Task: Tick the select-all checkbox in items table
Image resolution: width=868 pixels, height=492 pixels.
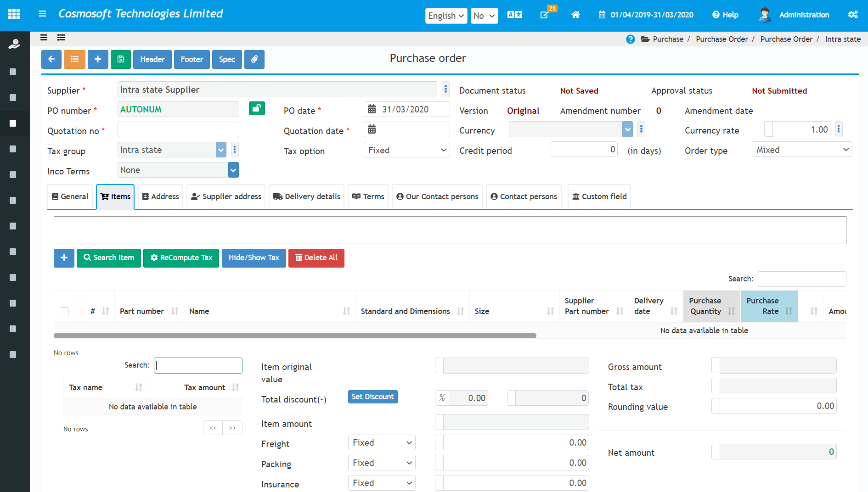Action: pos(64,312)
